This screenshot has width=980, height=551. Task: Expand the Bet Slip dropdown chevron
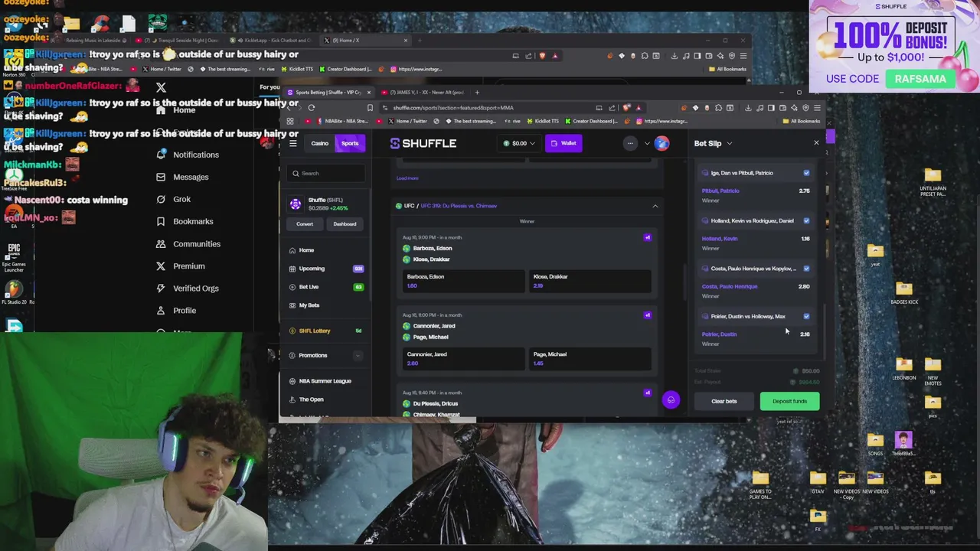coord(729,144)
